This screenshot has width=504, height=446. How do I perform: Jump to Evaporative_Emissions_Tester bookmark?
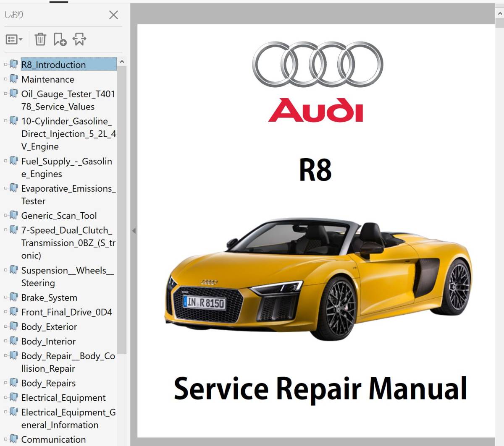[x=68, y=195]
